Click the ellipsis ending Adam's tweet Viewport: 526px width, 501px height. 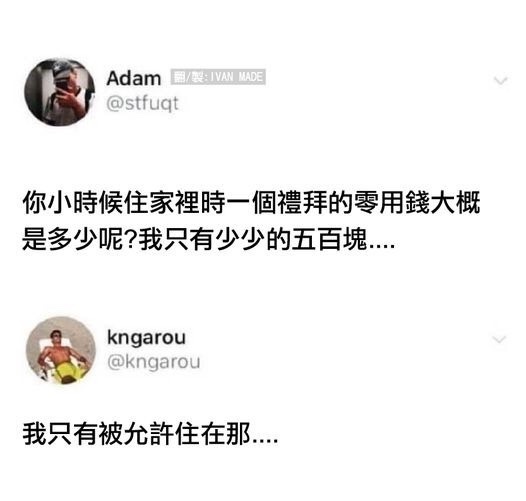pyautogui.click(x=381, y=246)
